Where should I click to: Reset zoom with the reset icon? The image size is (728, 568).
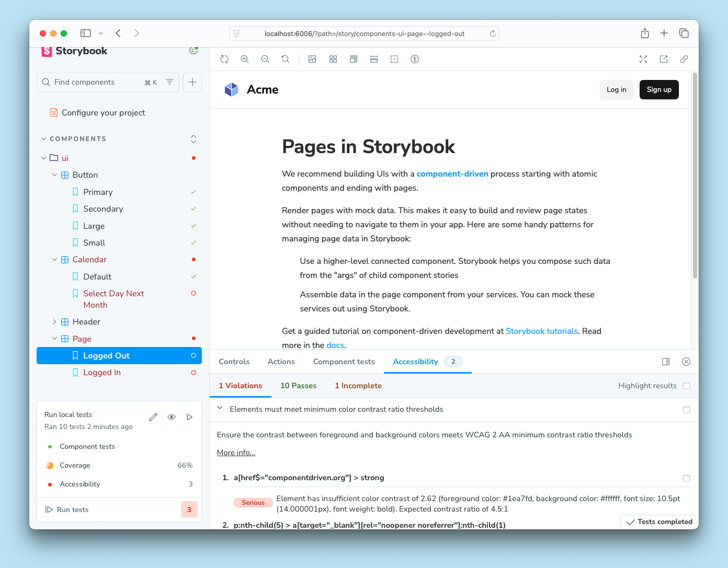pos(285,59)
